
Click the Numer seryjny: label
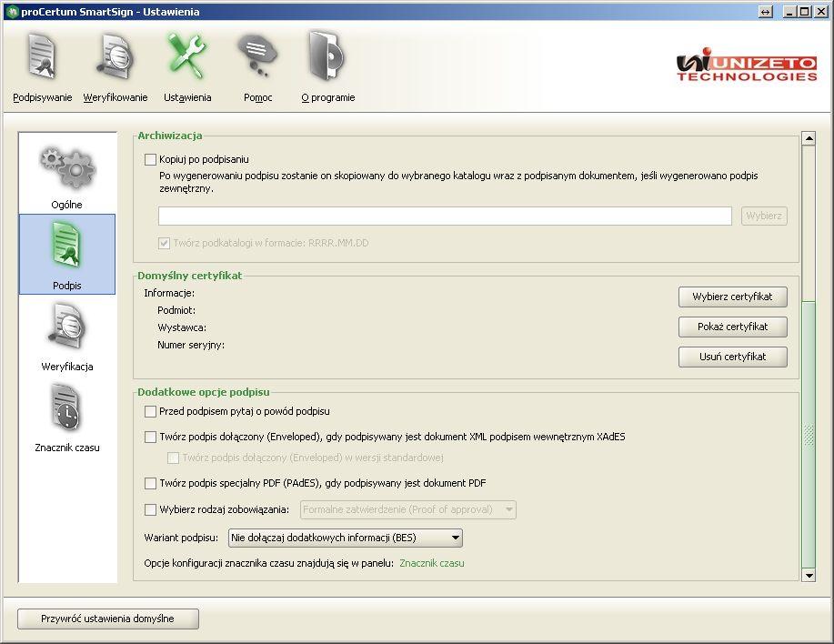coord(191,345)
